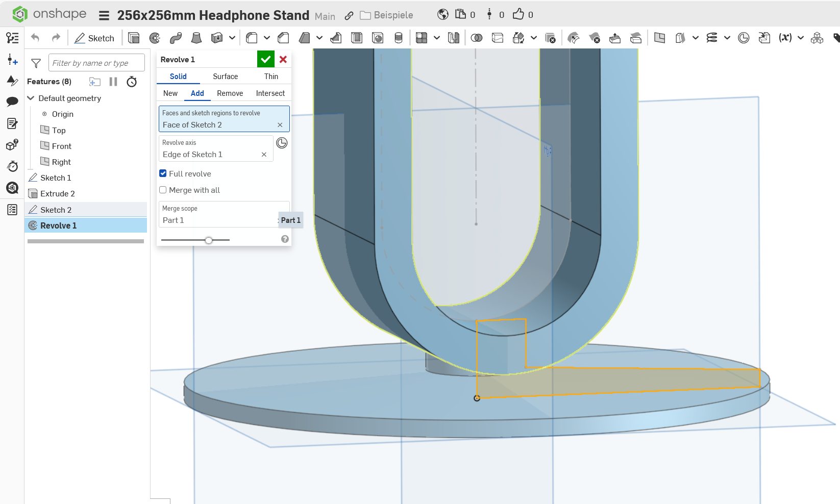Image resolution: width=840 pixels, height=504 pixels.
Task: Click the Sketch button
Action: pos(94,38)
